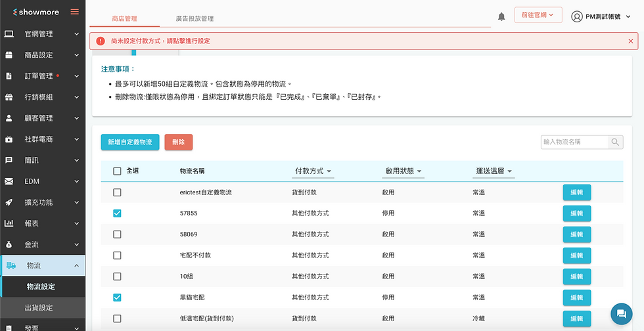Viewport: 644px width, 331px height.
Task: Expand the 金流 sidebar chevron
Action: click(77, 244)
